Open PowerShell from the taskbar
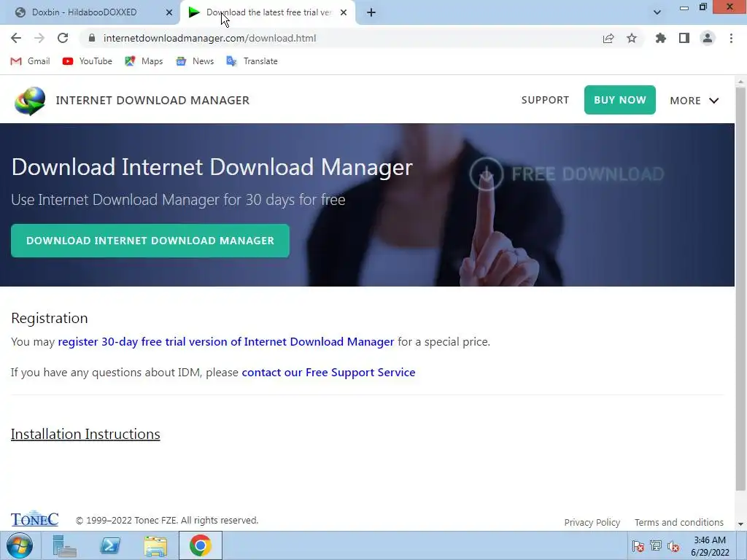This screenshot has width=747, height=560. pyautogui.click(x=110, y=545)
